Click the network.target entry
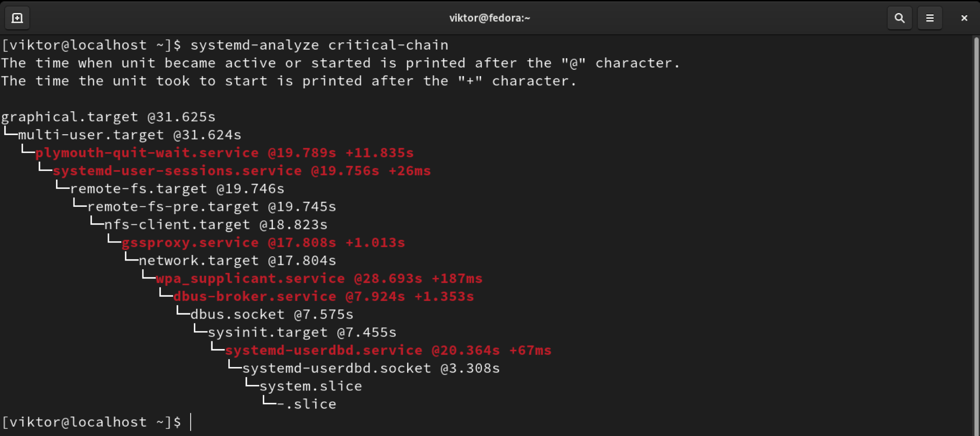Screen dimensions: 980x436 (237, 260)
